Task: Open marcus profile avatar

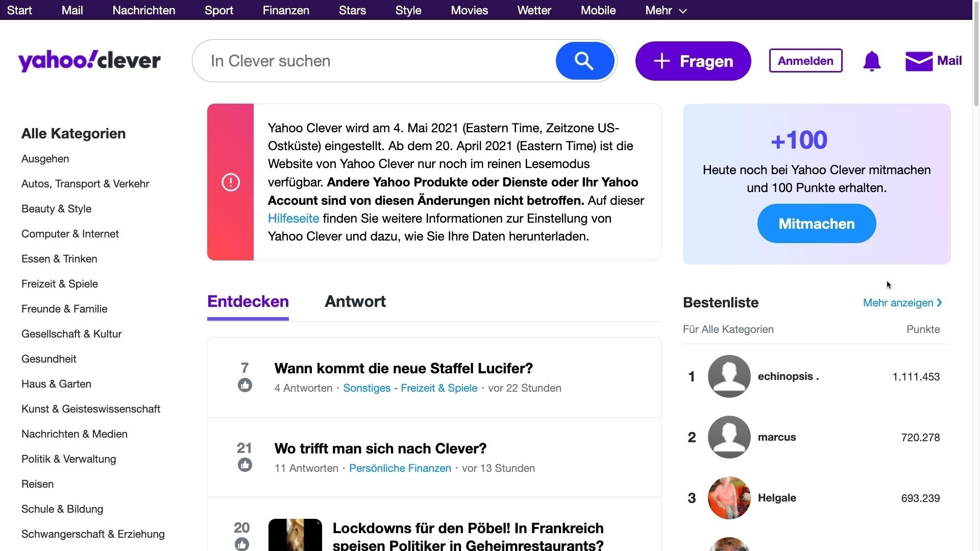Action: 729,437
